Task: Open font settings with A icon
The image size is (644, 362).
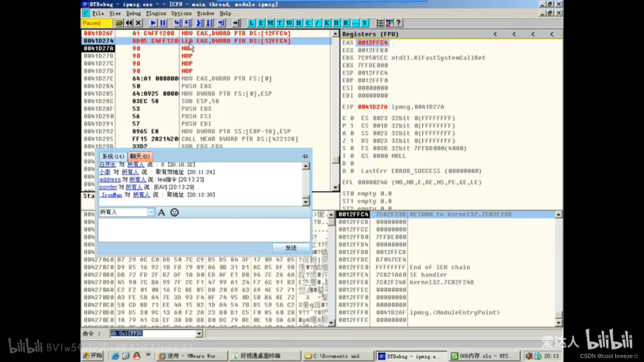Action: click(x=161, y=212)
